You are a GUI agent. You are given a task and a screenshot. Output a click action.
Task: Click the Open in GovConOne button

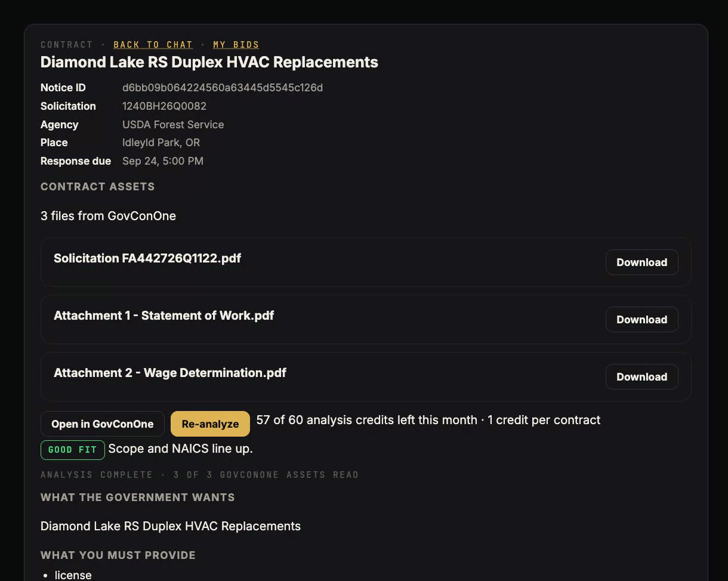pyautogui.click(x=103, y=424)
